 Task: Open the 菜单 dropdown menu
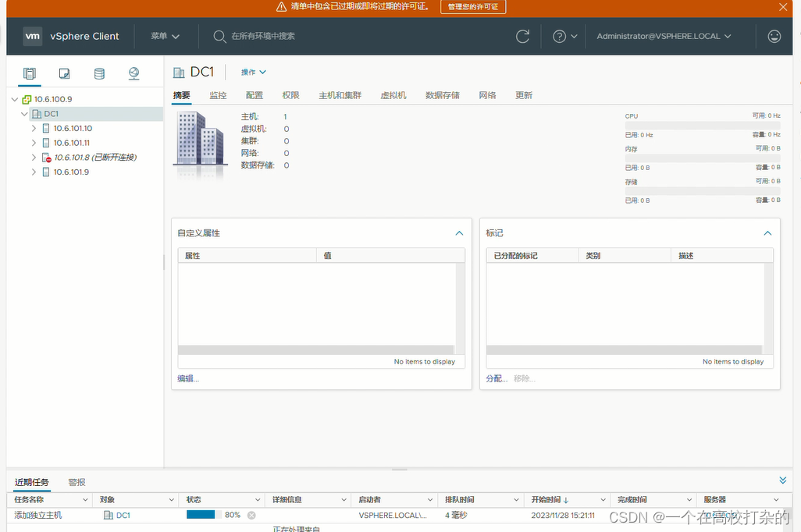click(x=165, y=36)
